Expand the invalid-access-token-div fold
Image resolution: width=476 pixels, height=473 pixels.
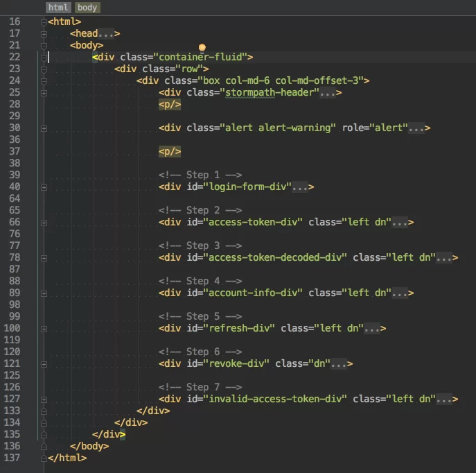(x=44, y=399)
